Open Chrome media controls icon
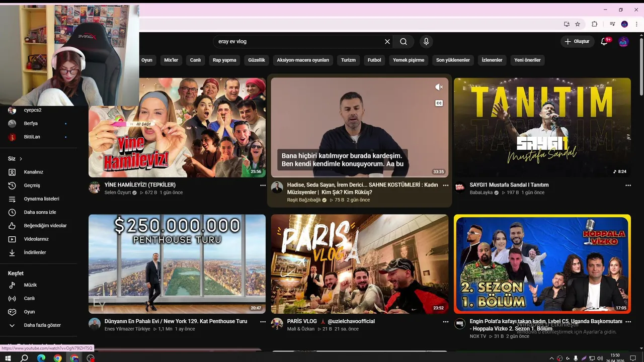Image resolution: width=644 pixels, height=362 pixels. 612,24
